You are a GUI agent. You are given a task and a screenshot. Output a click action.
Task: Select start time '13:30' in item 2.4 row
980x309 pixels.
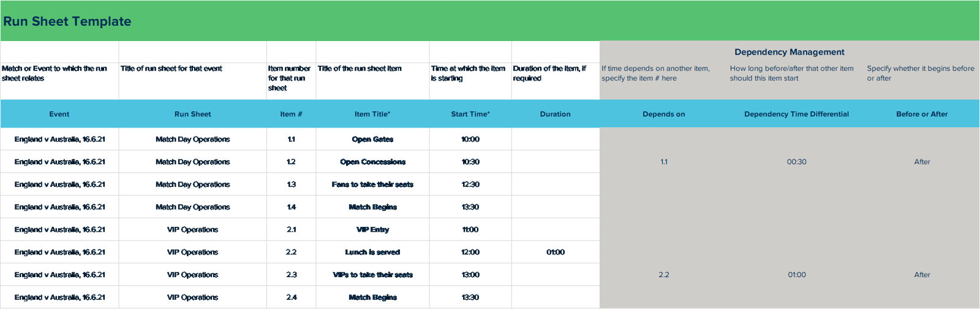470,297
